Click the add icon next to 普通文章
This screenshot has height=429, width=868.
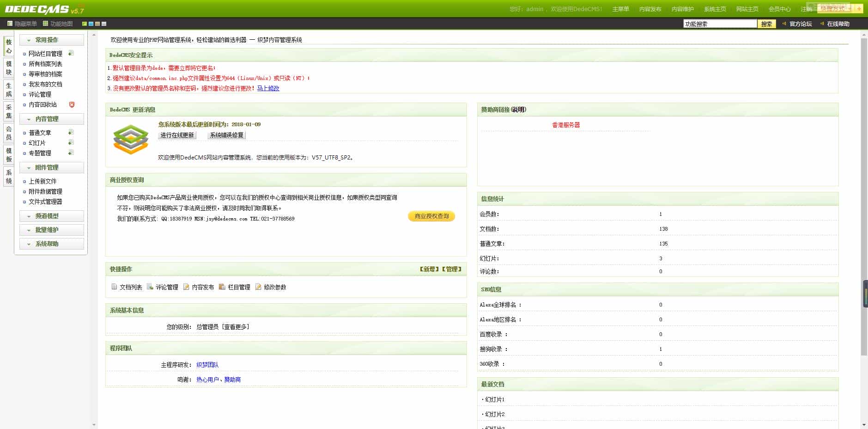(71, 132)
